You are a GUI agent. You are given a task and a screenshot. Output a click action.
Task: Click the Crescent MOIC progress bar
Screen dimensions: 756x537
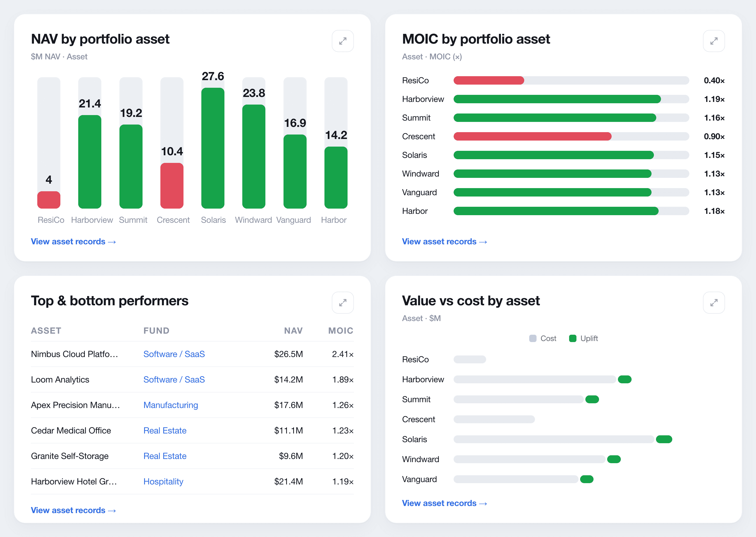pos(571,136)
